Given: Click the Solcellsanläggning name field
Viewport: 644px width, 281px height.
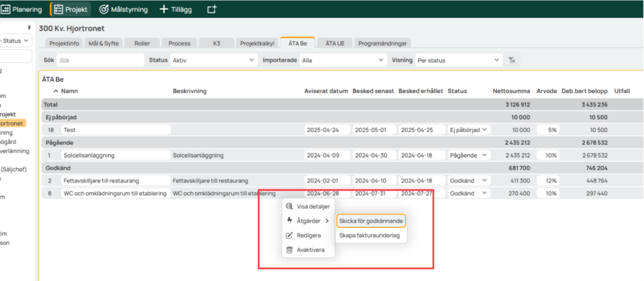Looking at the screenshot, I should pos(116,155).
